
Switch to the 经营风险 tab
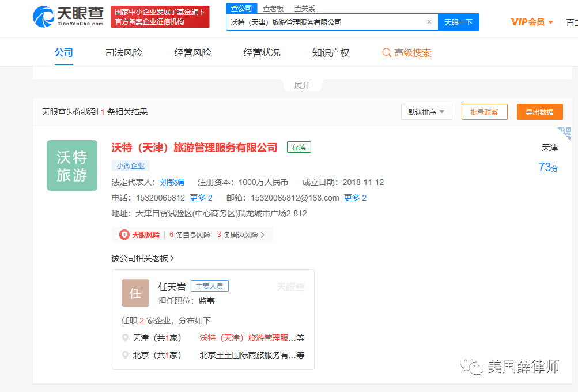pyautogui.click(x=192, y=52)
